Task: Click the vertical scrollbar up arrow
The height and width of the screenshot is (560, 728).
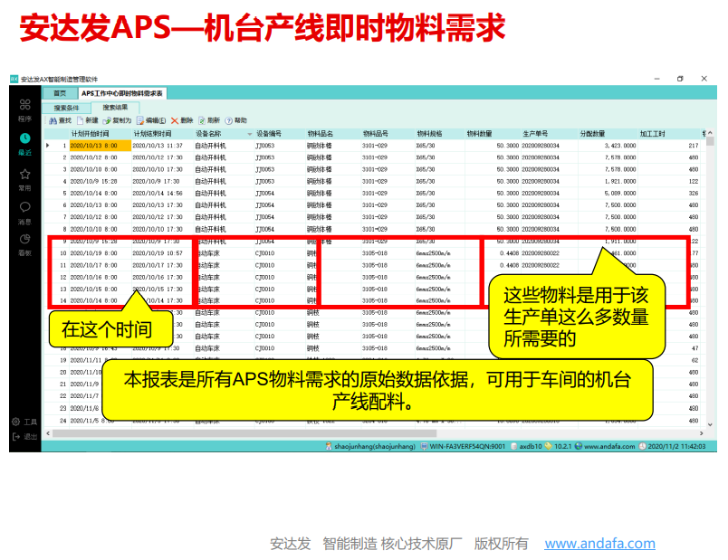Action: click(710, 134)
